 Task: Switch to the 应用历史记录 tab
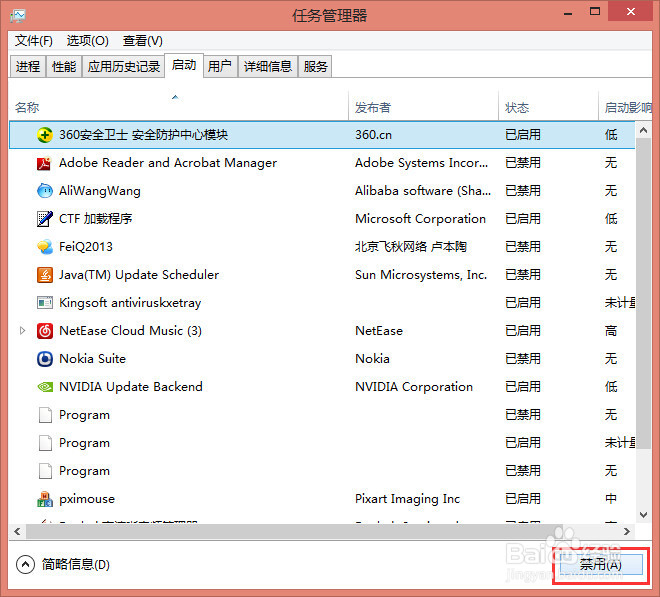click(x=124, y=67)
